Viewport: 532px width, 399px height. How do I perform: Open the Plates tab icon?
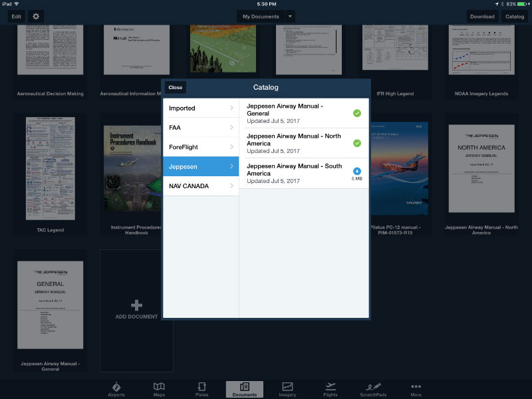[201, 386]
